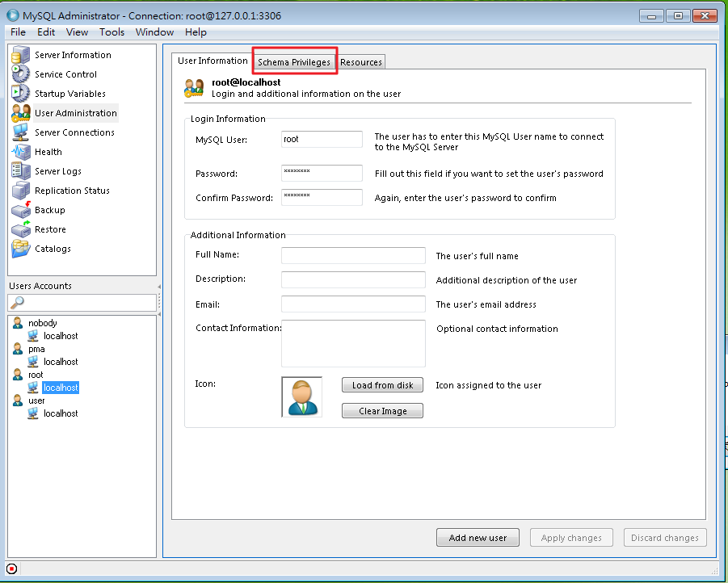Open Replication Status in the sidebar
This screenshot has height=583, width=728.
pos(71,191)
